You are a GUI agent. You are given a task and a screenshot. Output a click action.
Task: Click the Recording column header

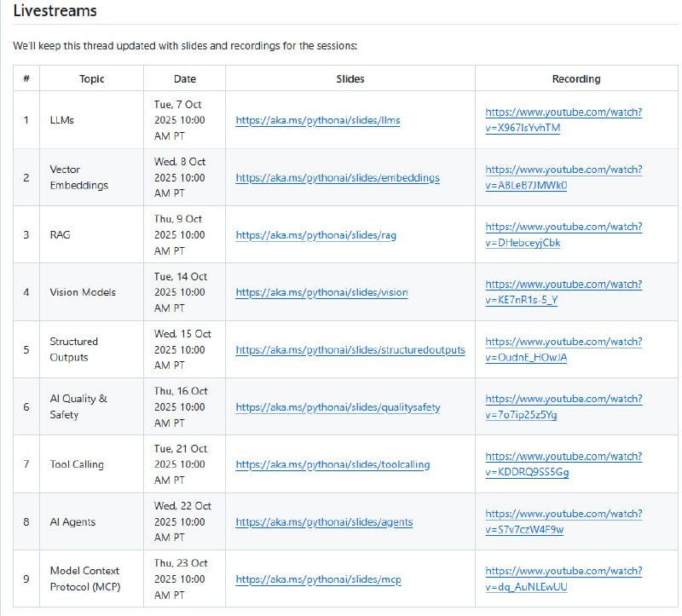[x=575, y=78]
